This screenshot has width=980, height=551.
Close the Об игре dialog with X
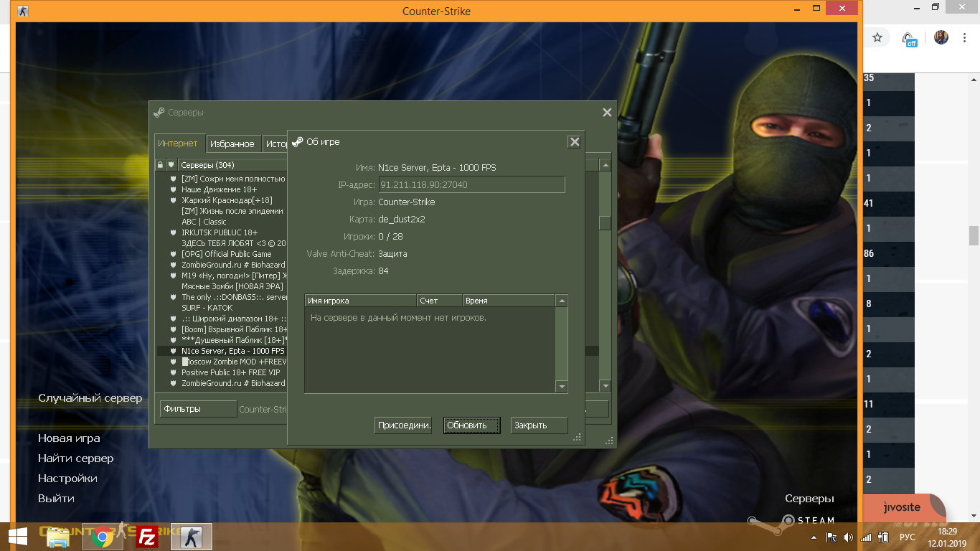[574, 142]
